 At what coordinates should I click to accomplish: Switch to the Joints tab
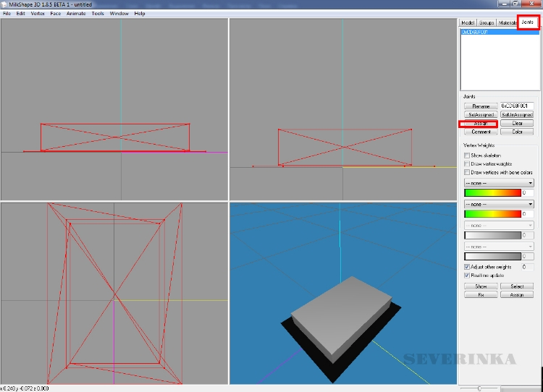pos(528,22)
